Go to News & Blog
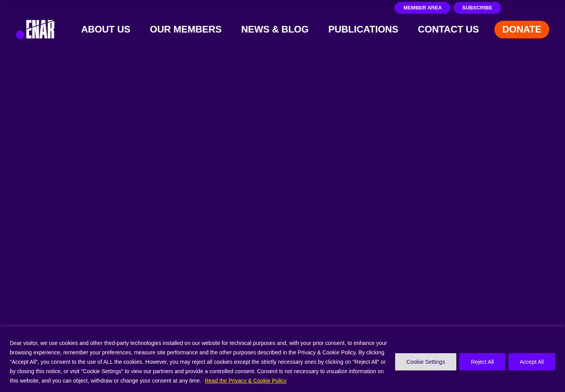The width and height of the screenshot is (565, 392). click(x=275, y=29)
